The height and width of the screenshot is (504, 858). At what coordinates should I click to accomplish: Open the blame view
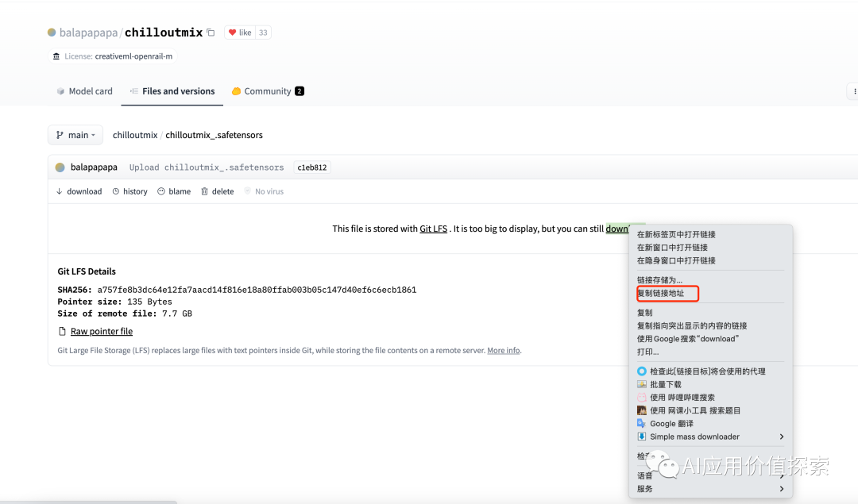point(174,191)
